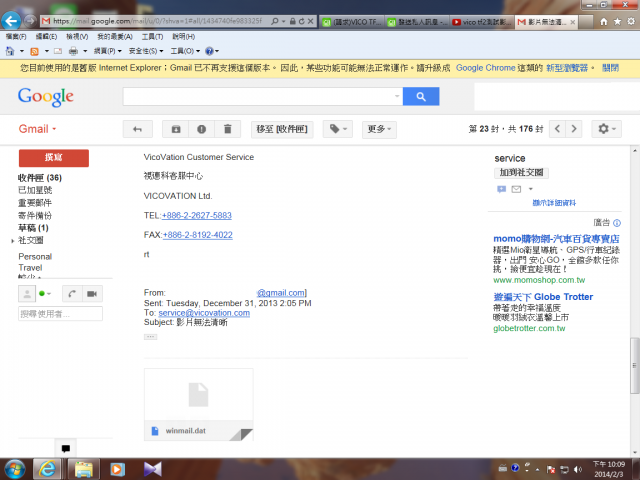Click the browser forward arrow button
This screenshot has width=640, height=480.
pyautogui.click(x=30, y=20)
